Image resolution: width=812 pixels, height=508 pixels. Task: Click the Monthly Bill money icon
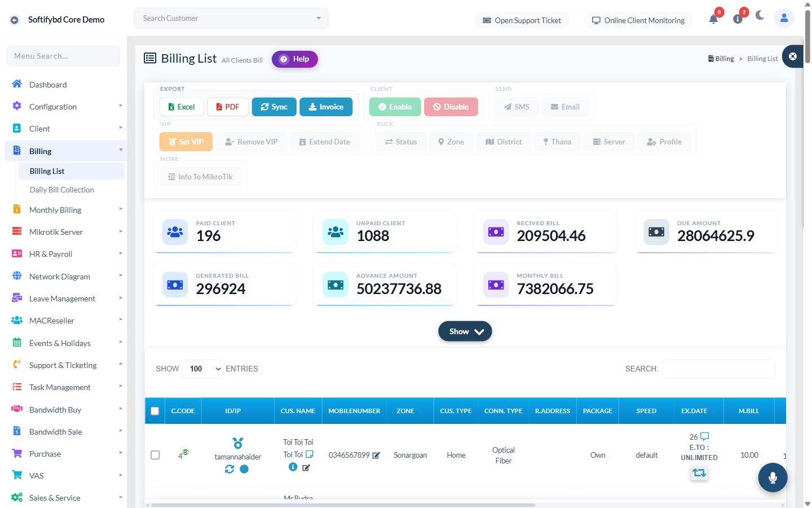coord(496,284)
